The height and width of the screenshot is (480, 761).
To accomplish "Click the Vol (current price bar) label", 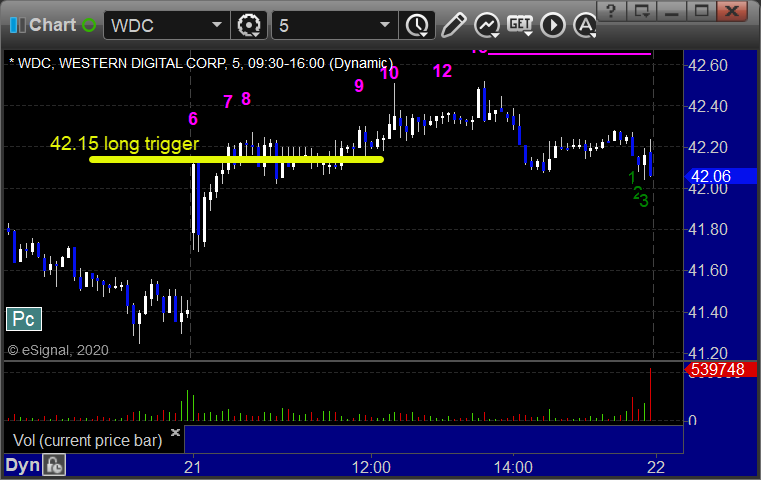I will point(87,441).
